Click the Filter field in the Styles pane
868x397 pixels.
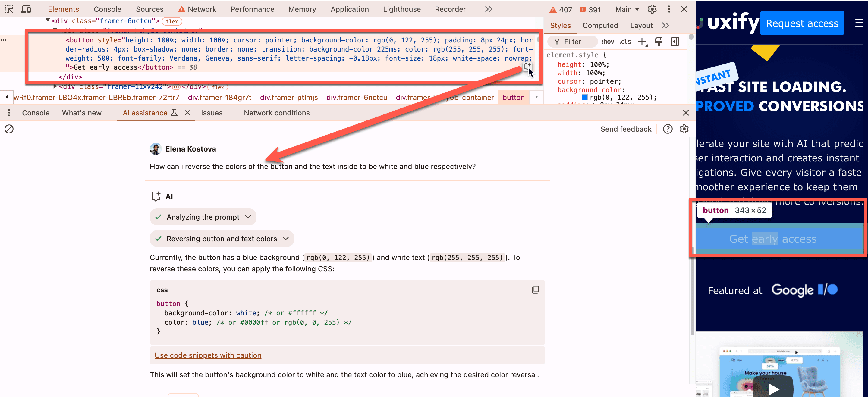tap(572, 42)
